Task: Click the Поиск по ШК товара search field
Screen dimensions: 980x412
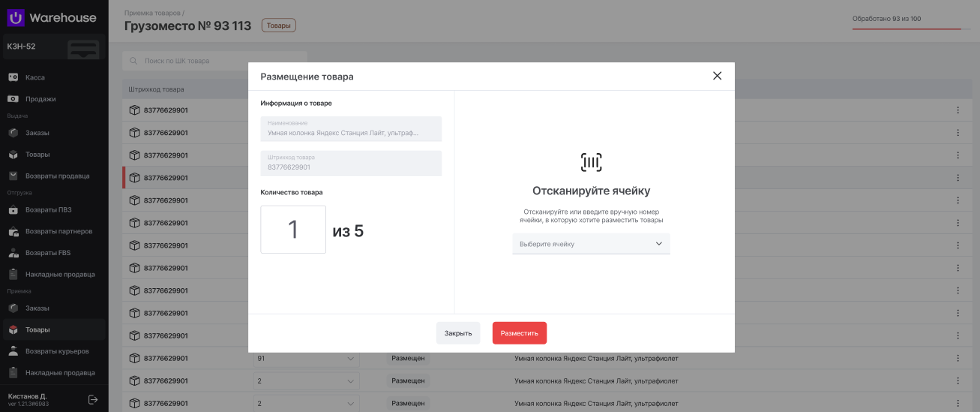Action: 214,61
